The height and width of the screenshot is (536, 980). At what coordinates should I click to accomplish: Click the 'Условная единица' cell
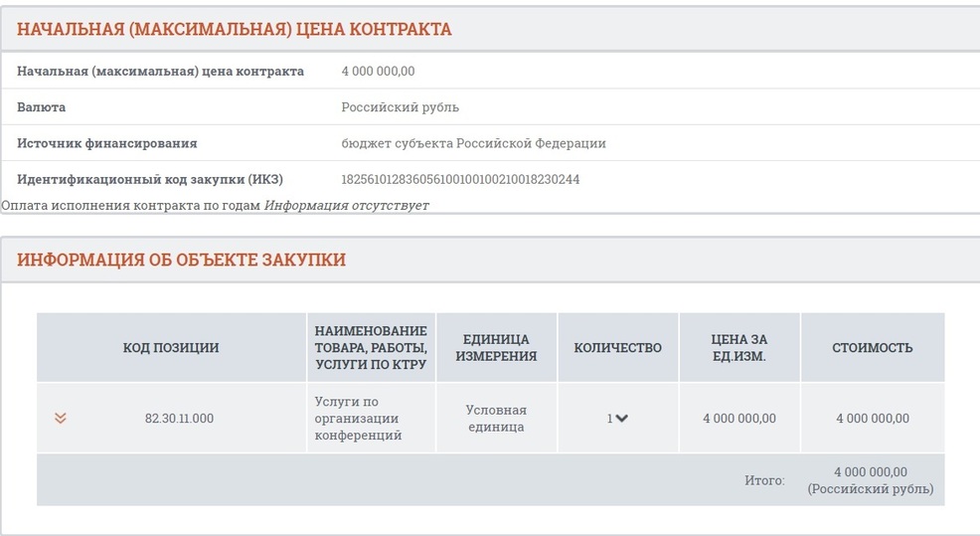496,419
